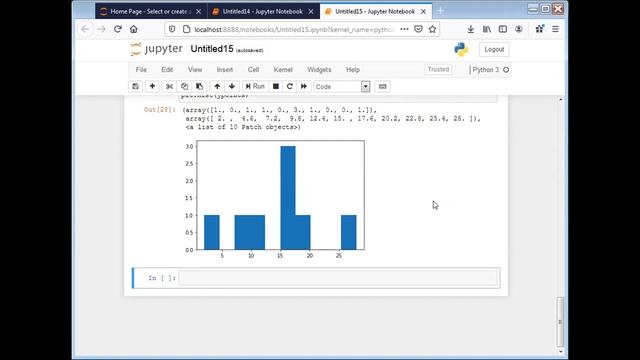Run the current cell
Image resolution: width=640 pixels, height=360 pixels.
click(255, 87)
